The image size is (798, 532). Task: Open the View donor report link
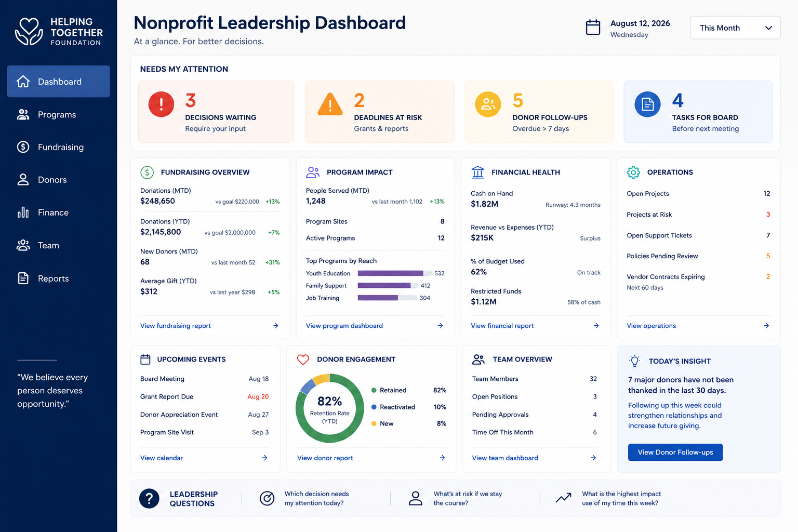tap(325, 458)
